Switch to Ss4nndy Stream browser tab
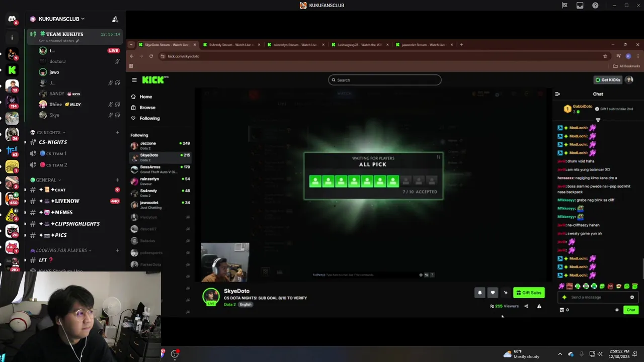Viewport: 644px width, 362px height. point(231,45)
